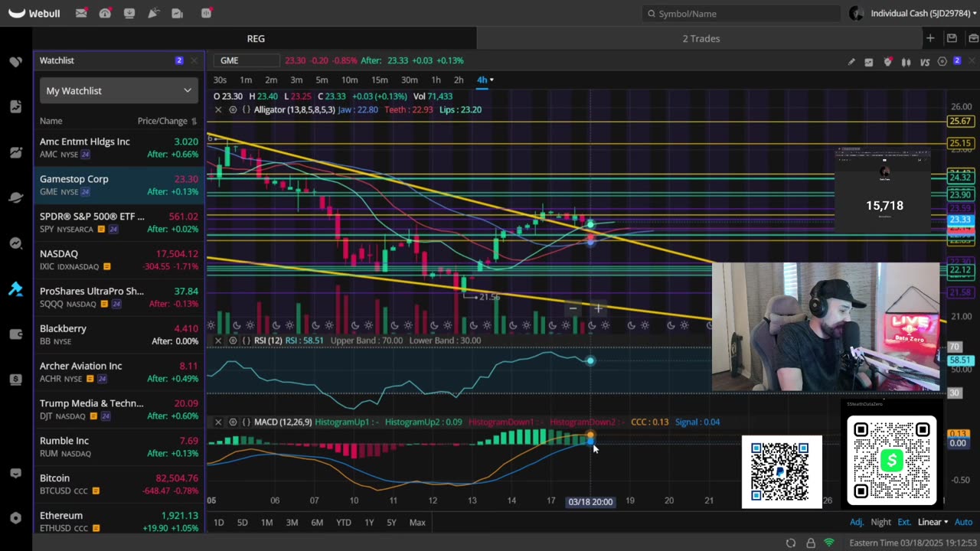
Task: Click the download icon in top bar
Action: [x=129, y=13]
